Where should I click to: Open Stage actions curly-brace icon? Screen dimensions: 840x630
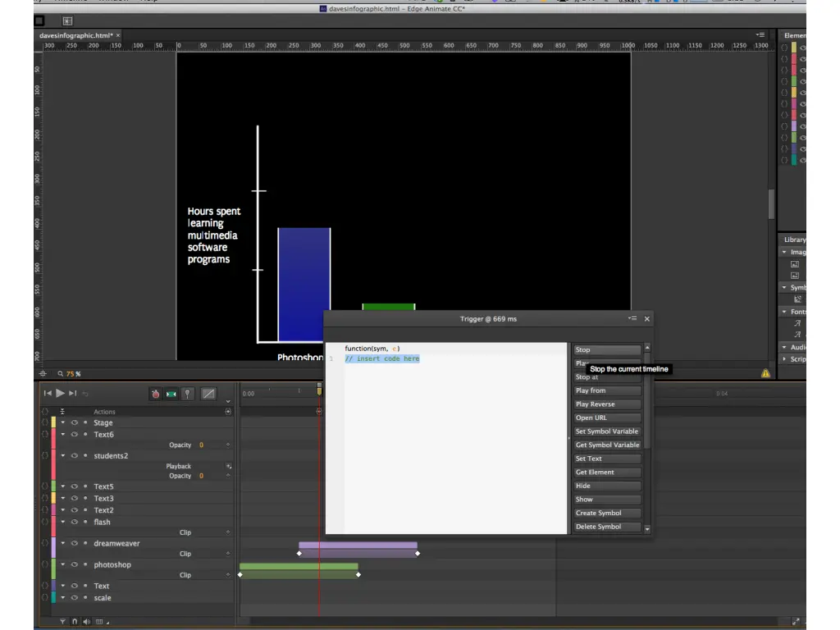(x=45, y=422)
